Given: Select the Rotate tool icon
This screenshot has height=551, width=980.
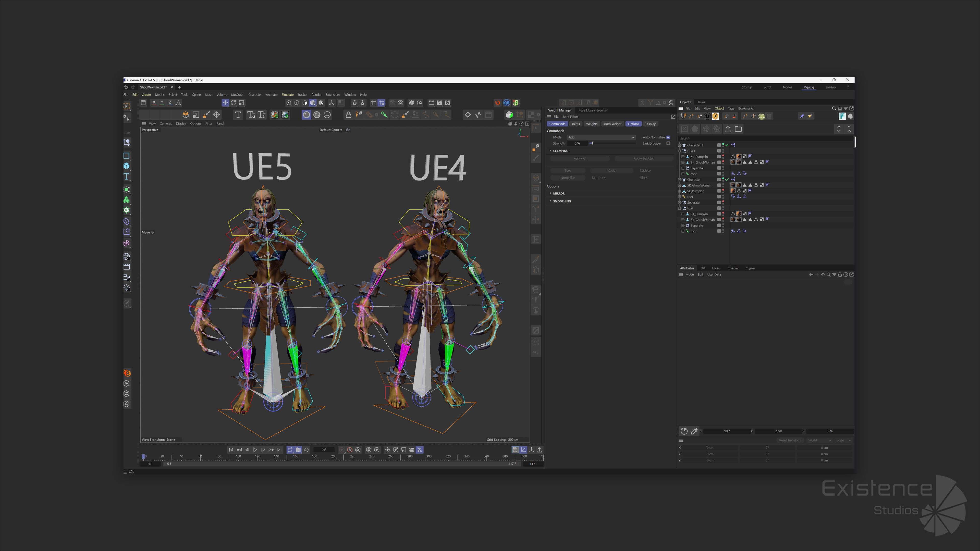Looking at the screenshot, I should point(234,103).
